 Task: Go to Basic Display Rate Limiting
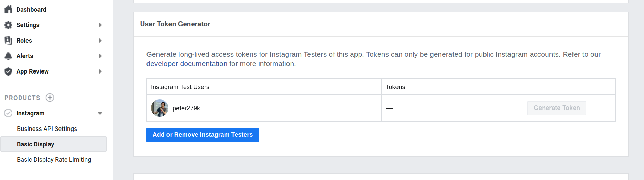click(54, 160)
